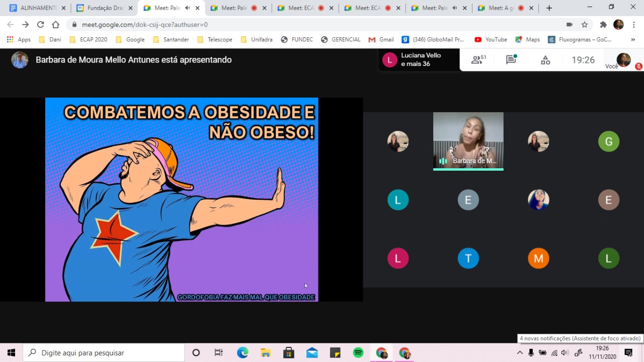Bookmark this page with the star icon
The height and width of the screenshot is (362, 644).
click(x=585, y=24)
